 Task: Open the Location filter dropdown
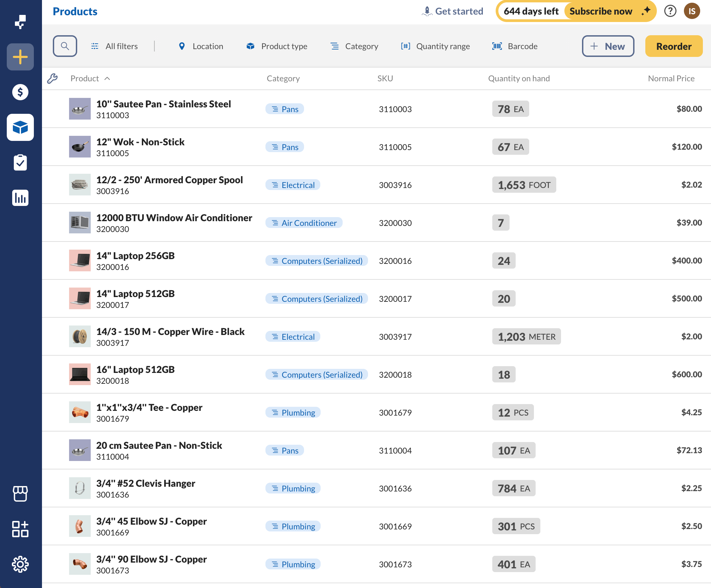[201, 46]
